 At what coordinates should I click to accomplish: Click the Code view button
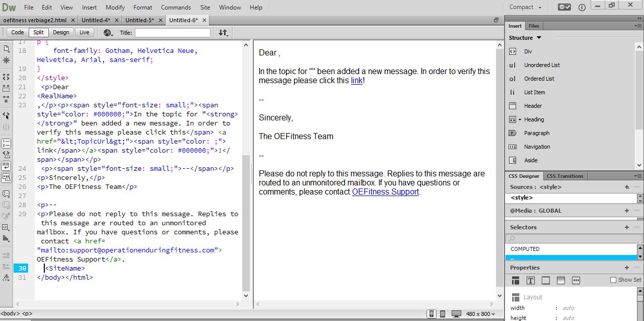tap(18, 32)
